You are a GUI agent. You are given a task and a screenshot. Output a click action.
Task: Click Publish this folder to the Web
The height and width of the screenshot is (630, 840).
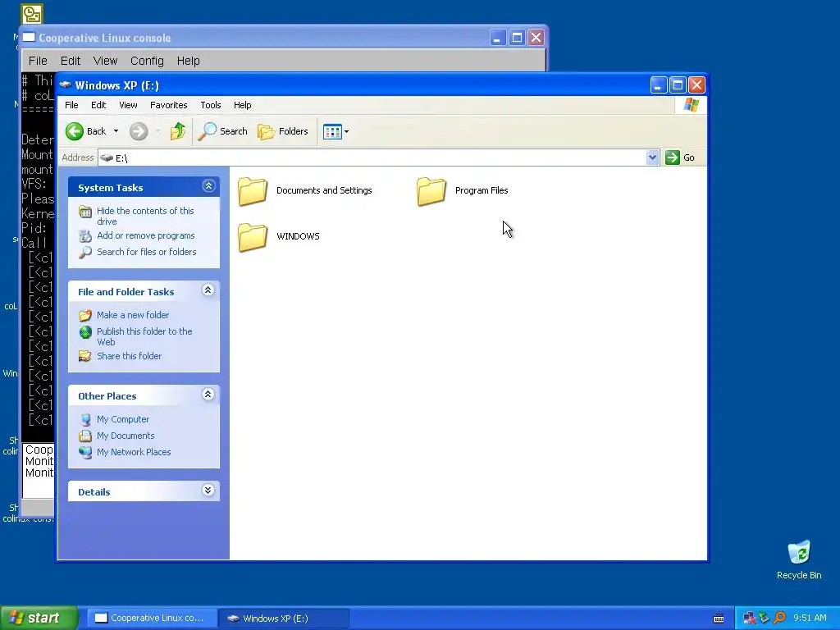coord(144,336)
